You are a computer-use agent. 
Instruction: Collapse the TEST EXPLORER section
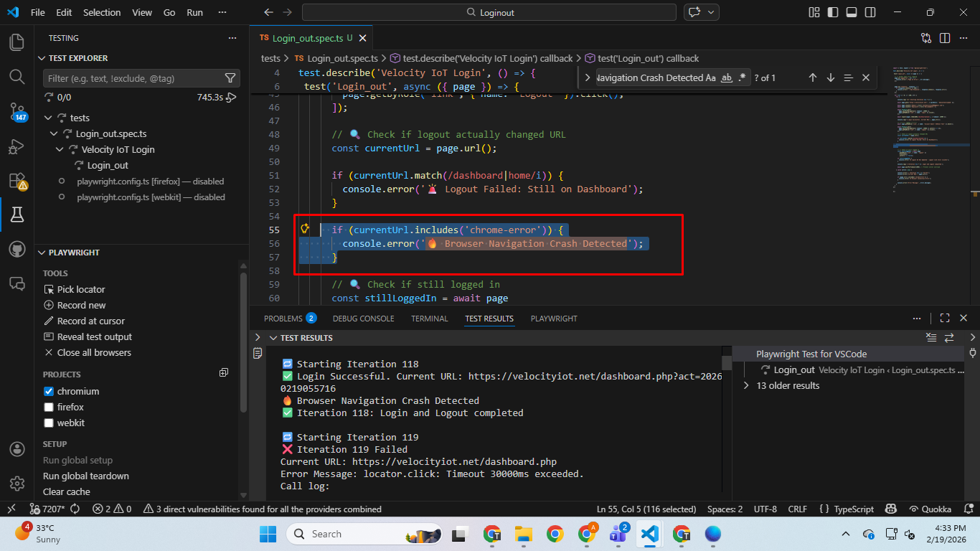click(42, 58)
